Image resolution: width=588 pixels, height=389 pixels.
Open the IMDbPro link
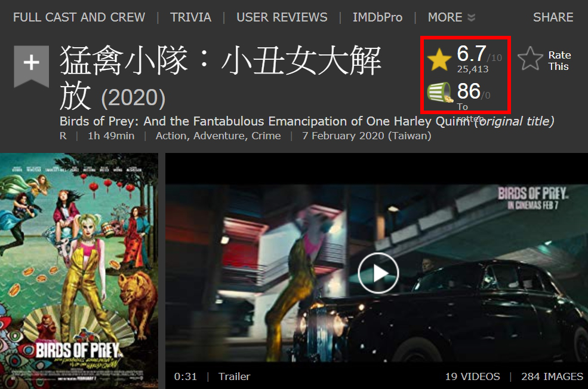[x=378, y=17]
